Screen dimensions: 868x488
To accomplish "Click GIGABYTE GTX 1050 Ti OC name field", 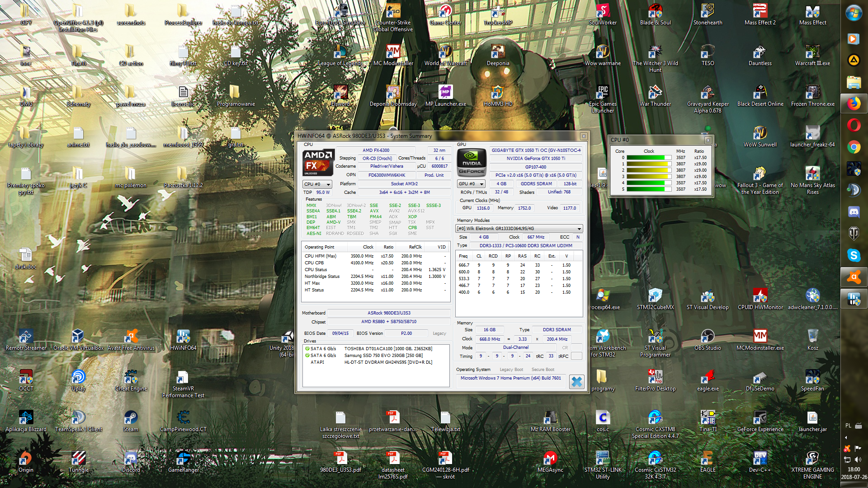I will [536, 150].
